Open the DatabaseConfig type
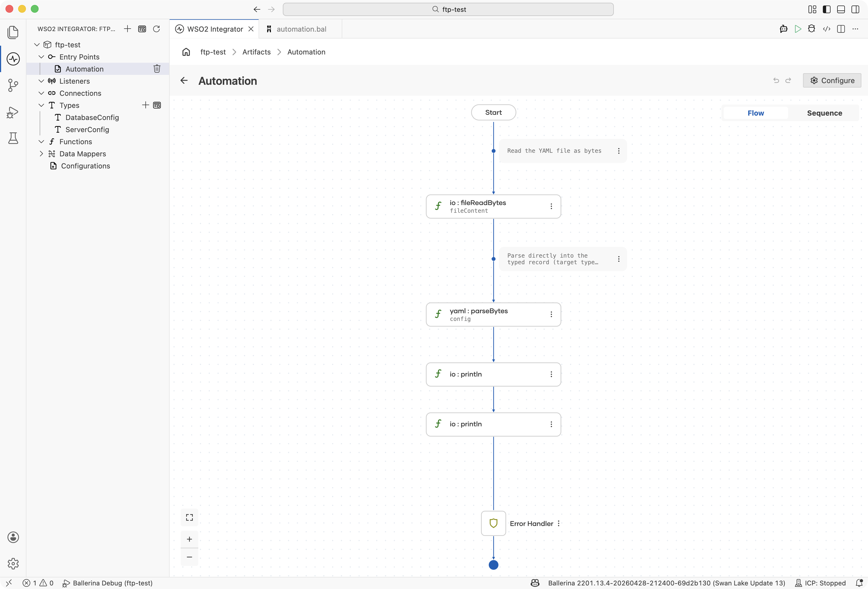The width and height of the screenshot is (868, 589). point(92,117)
